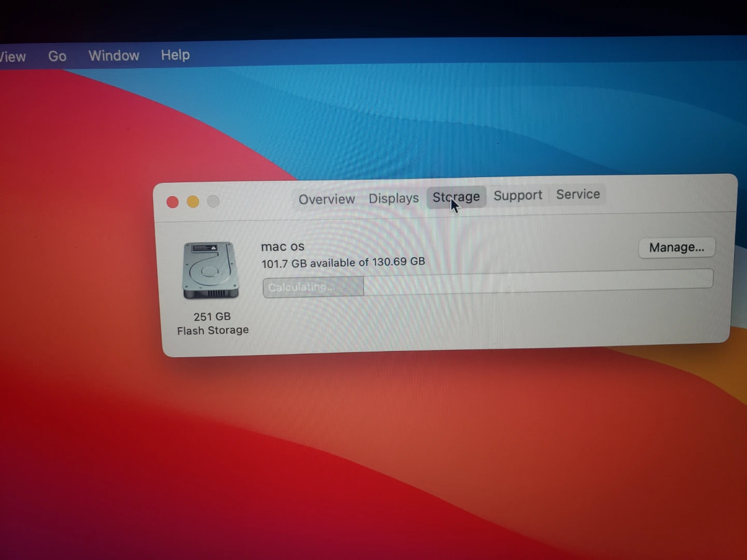
Task: Open the Support tab
Action: [518, 195]
